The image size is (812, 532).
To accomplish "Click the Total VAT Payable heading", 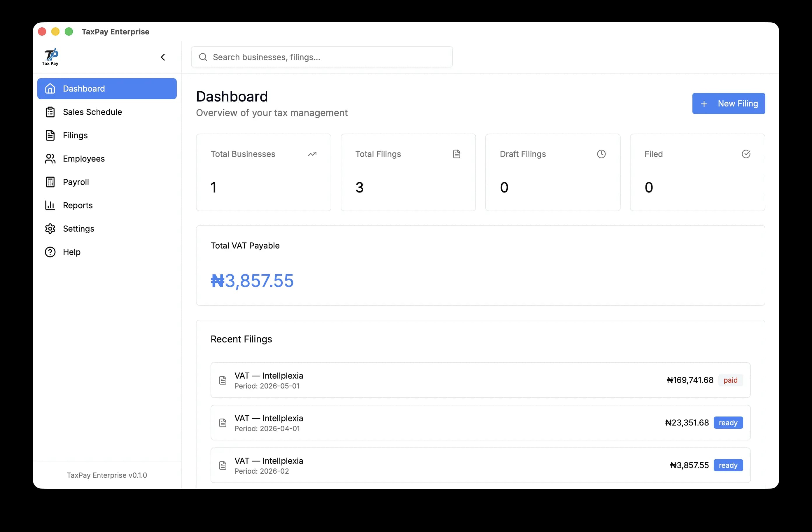I will [245, 246].
